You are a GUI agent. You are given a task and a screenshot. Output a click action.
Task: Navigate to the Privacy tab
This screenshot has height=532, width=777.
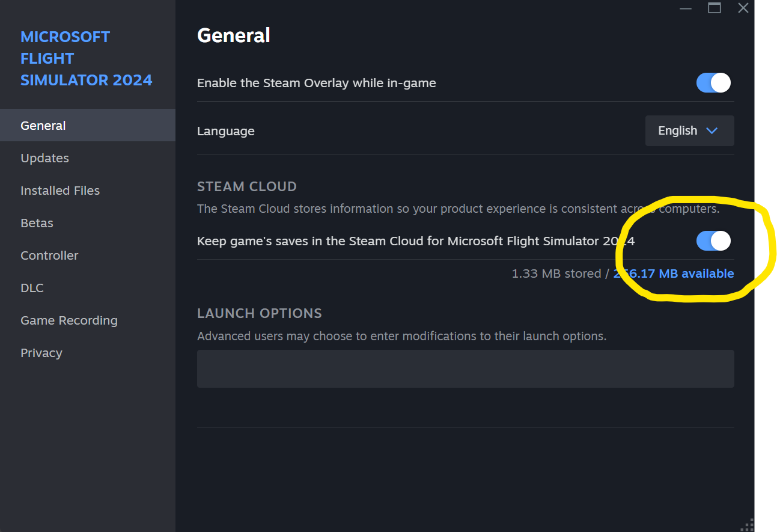41,353
